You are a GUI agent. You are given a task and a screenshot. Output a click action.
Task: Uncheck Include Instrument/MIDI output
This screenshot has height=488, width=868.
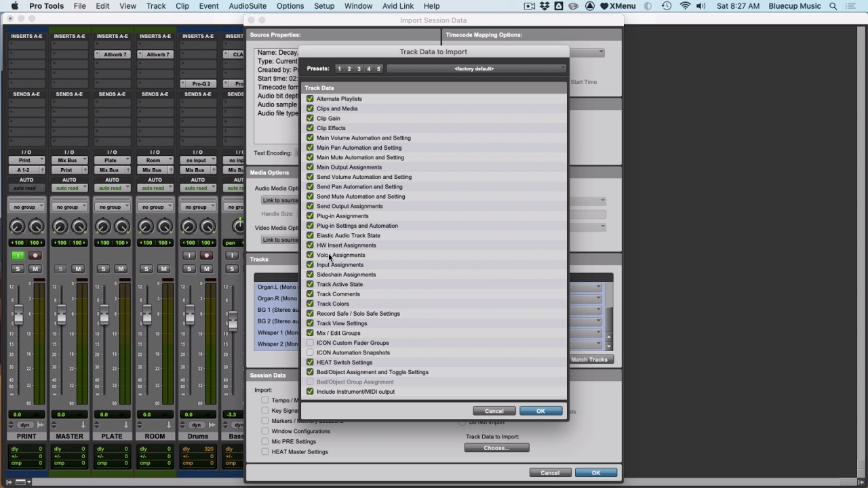(x=310, y=392)
